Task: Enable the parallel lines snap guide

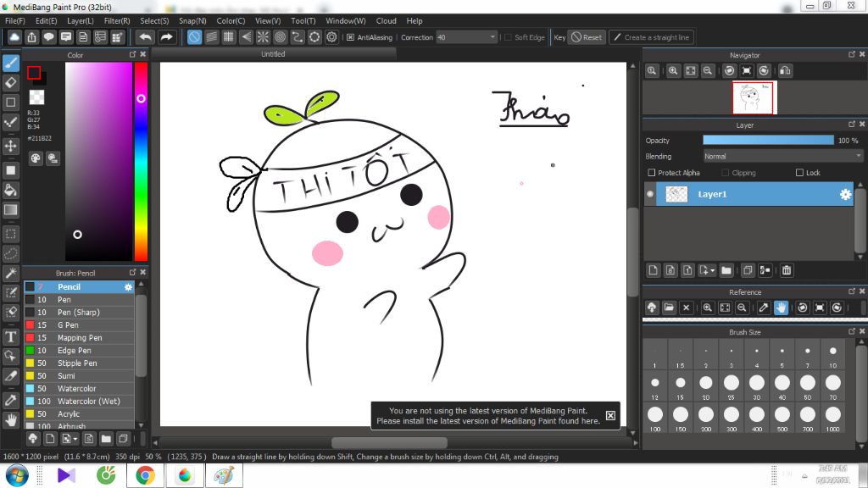Action: [211, 37]
